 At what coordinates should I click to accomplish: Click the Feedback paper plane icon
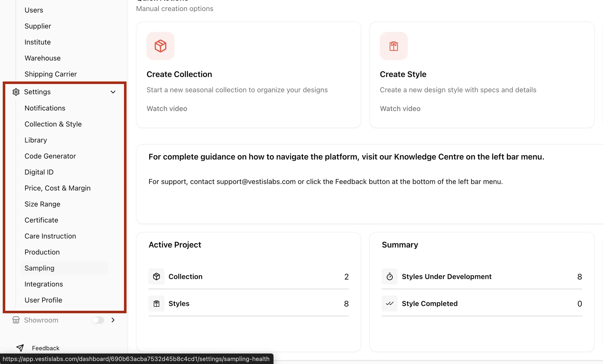[x=20, y=348]
